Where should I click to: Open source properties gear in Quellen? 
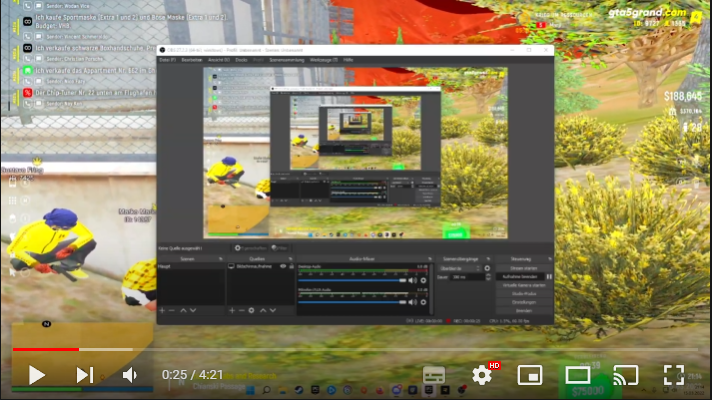[x=251, y=311]
